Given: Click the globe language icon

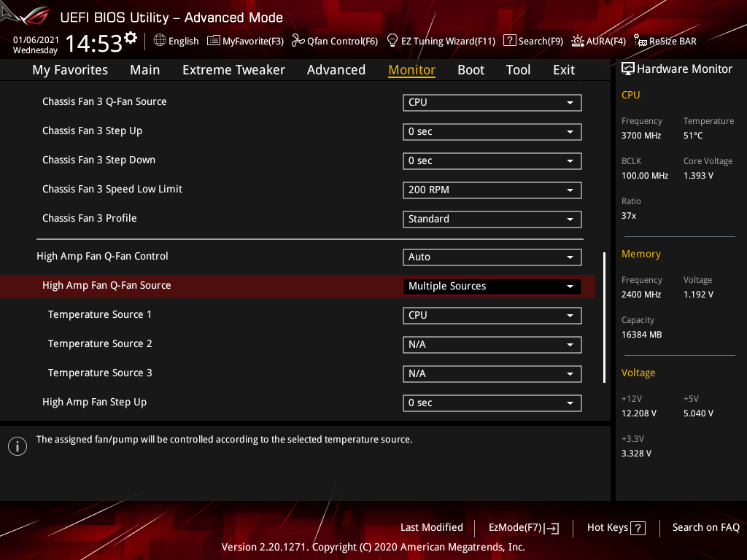Looking at the screenshot, I should point(160,41).
